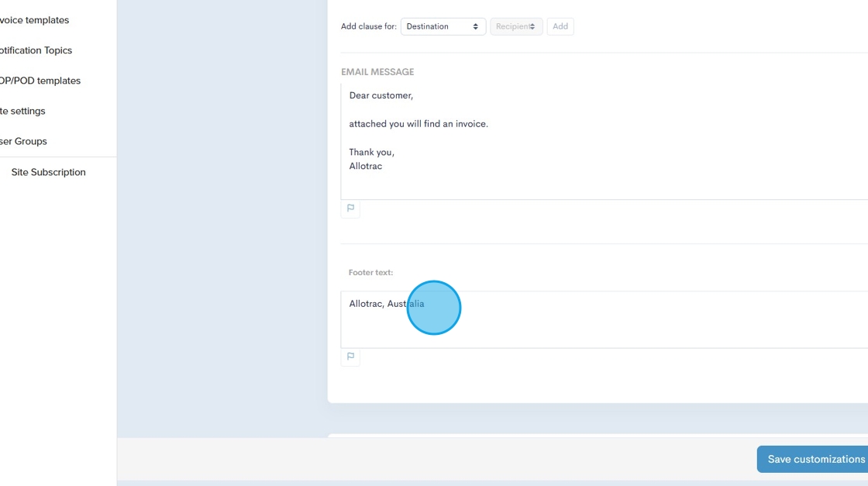Go to Notification Topics
The image size is (868, 486).
pos(36,50)
